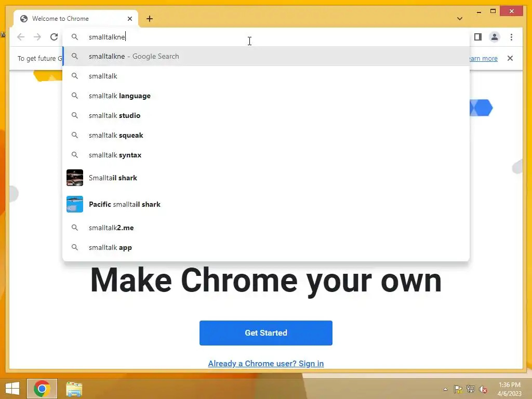Click the Get Started button
The width and height of the screenshot is (532, 399).
click(266, 333)
